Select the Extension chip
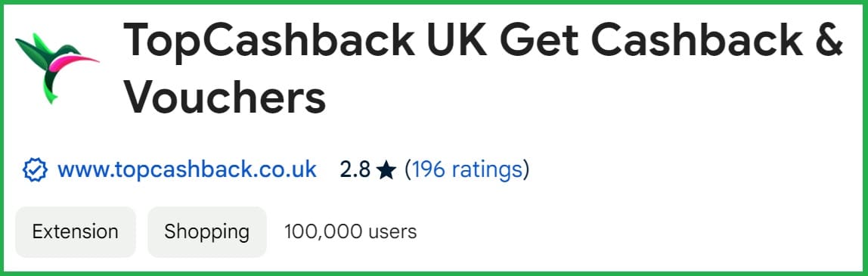868x276 pixels. pos(76,231)
